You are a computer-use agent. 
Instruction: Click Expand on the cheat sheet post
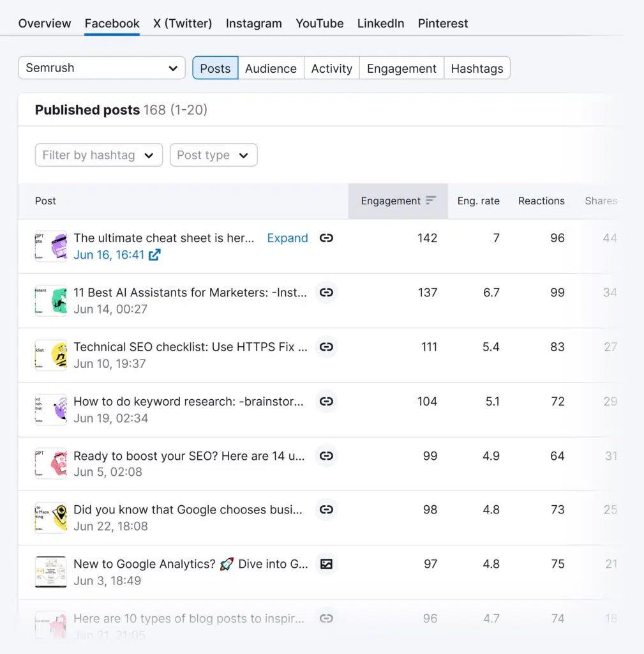click(287, 238)
